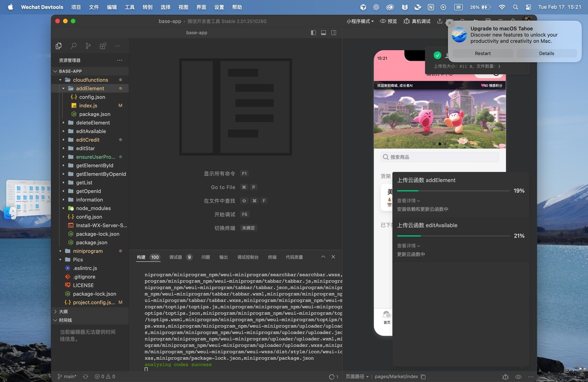Open the project.config.js file

click(94, 302)
